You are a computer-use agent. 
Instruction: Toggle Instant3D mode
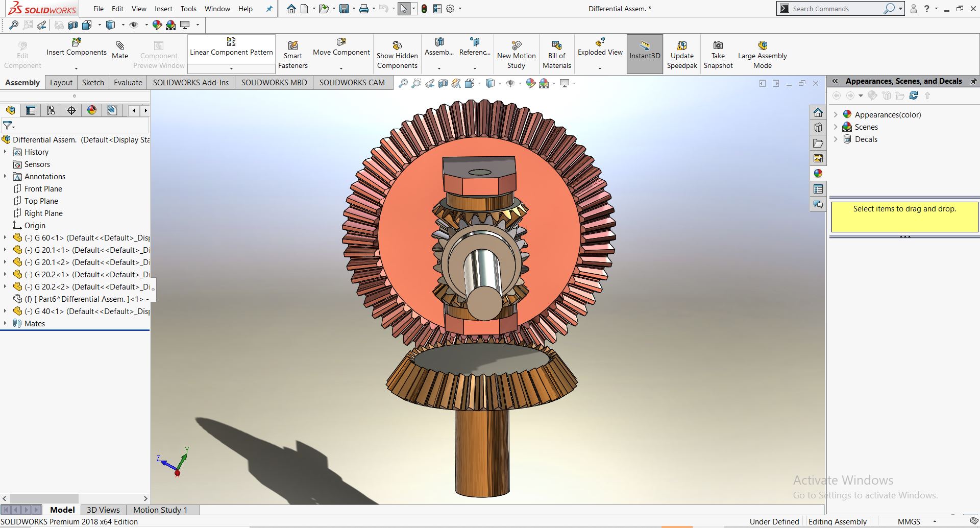[x=645, y=54]
